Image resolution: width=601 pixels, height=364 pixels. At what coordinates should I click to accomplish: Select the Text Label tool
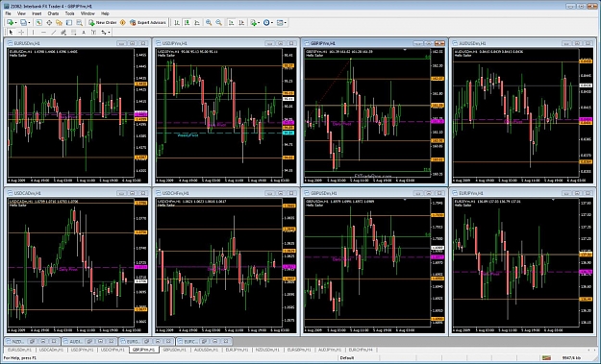click(x=93, y=32)
